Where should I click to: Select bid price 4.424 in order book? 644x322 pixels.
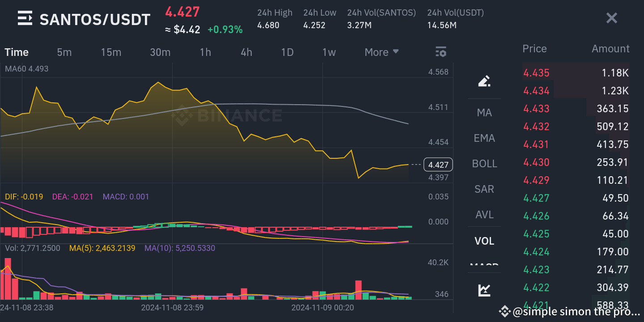pyautogui.click(x=536, y=252)
